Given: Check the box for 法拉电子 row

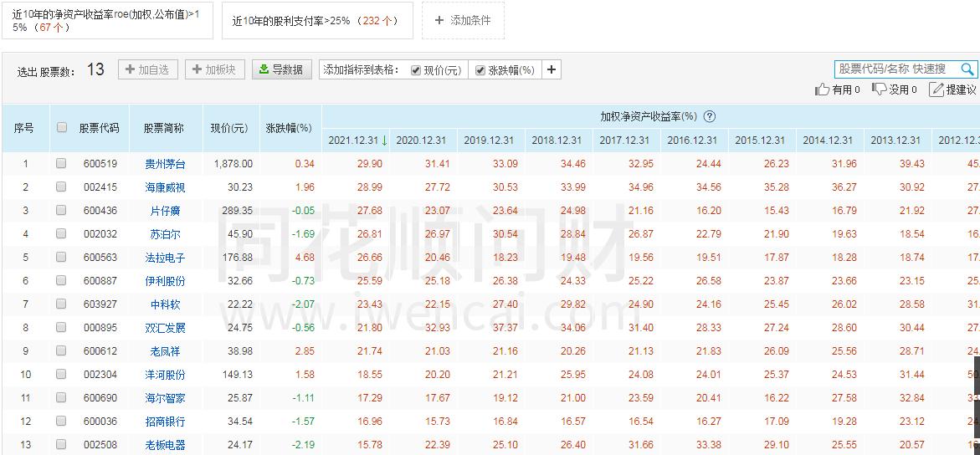Looking at the screenshot, I should [x=60, y=257].
